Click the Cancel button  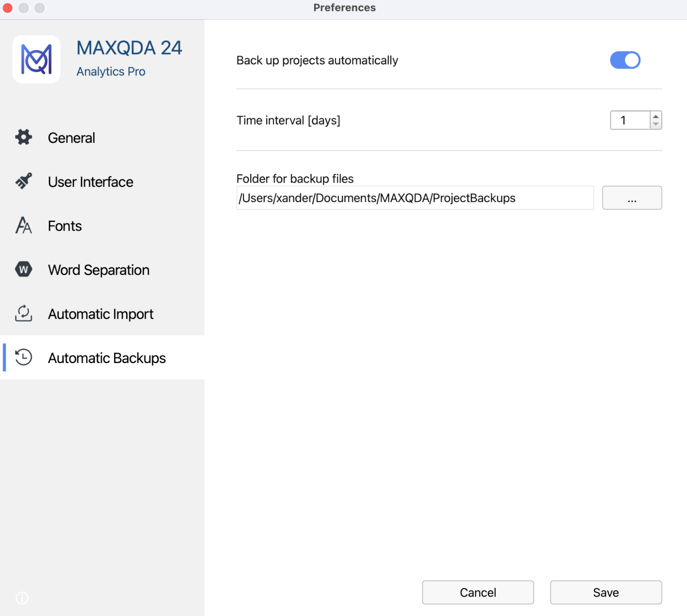[x=478, y=592]
